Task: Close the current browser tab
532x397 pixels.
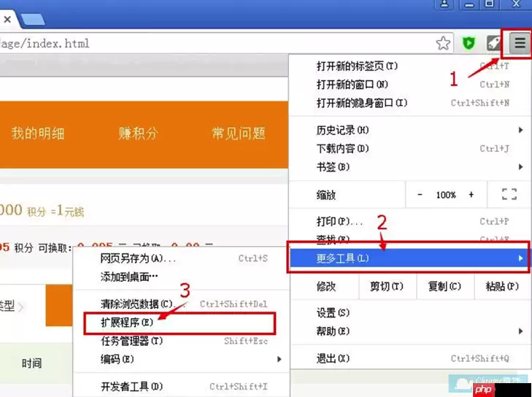Action: (7, 20)
